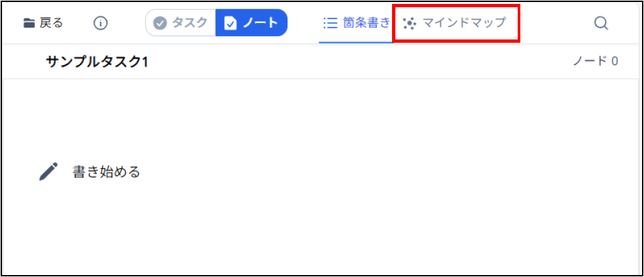Switch the toggle to タスク
644x277 pixels.
pos(181,23)
